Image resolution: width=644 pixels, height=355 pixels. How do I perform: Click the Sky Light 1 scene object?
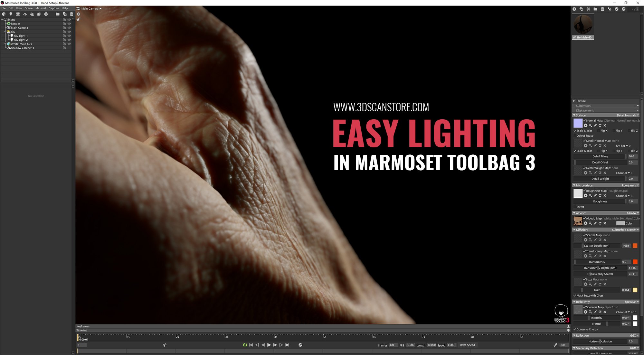coord(20,35)
